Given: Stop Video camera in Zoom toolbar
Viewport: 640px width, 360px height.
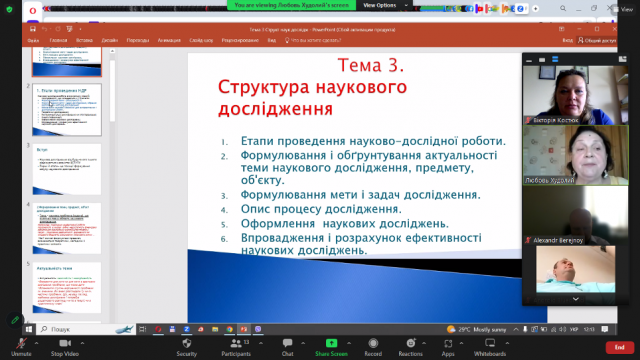Looking at the screenshot, I should tap(65, 347).
